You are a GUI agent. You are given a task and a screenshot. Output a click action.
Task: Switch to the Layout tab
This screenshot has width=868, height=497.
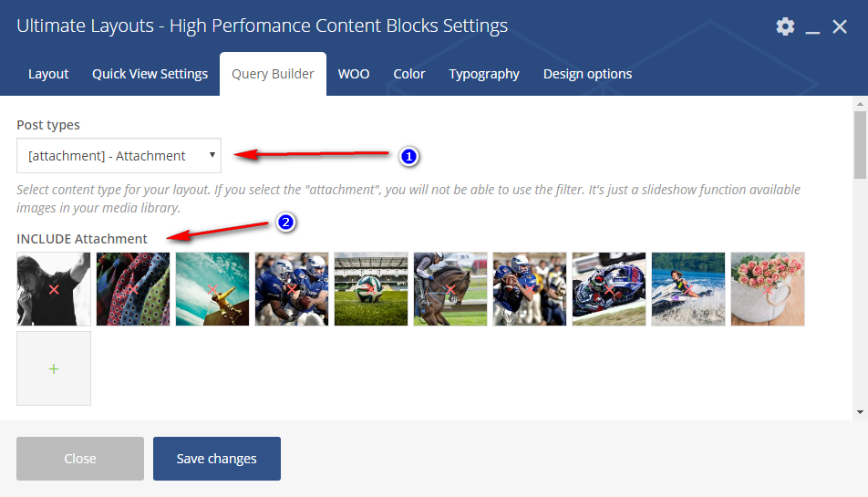coord(48,74)
